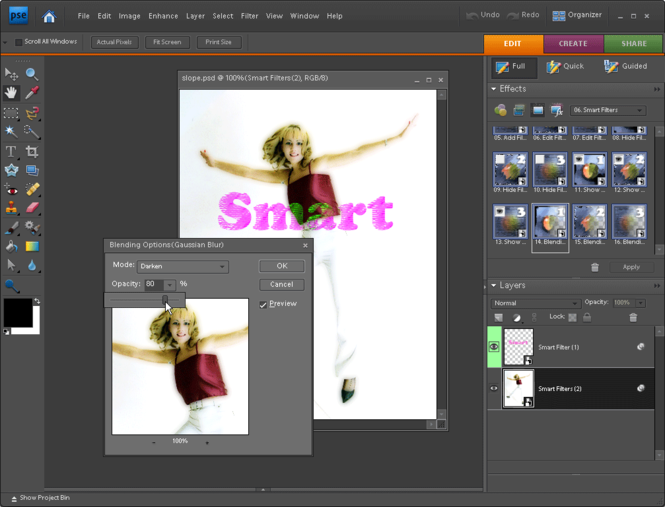The image size is (665, 507).
Task: Select the Zoom tool in the toolbox
Action: 32,74
